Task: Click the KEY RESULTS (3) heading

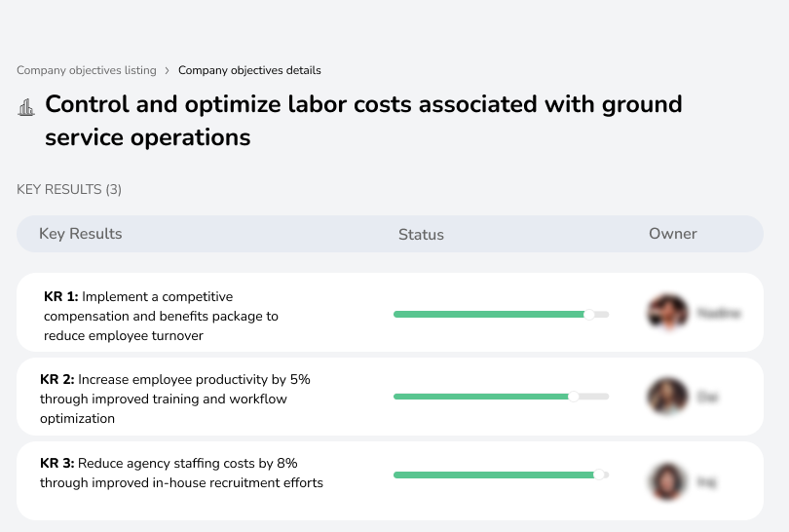Action: [69, 189]
